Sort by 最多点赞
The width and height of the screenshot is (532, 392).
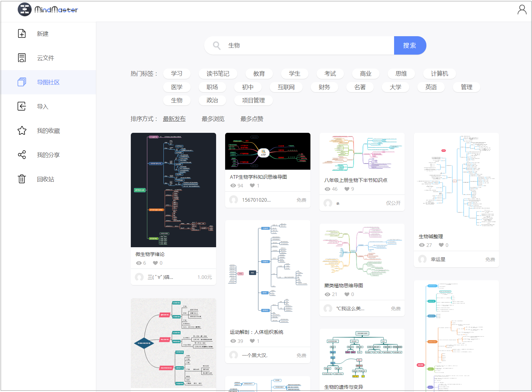252,119
